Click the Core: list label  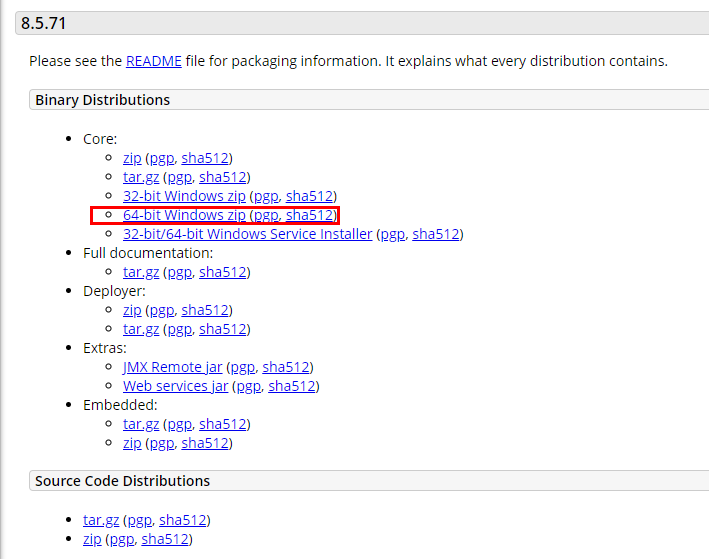[x=100, y=139]
